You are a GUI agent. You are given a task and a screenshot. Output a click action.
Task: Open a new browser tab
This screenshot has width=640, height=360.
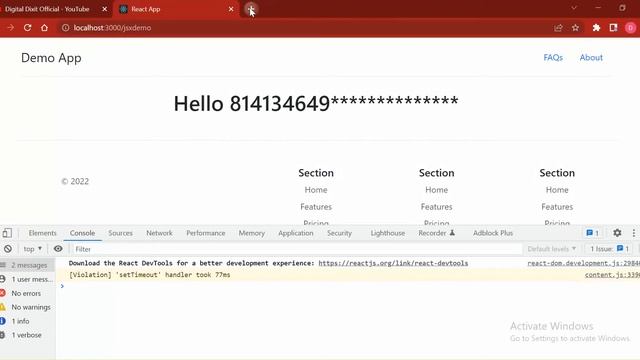tap(251, 9)
